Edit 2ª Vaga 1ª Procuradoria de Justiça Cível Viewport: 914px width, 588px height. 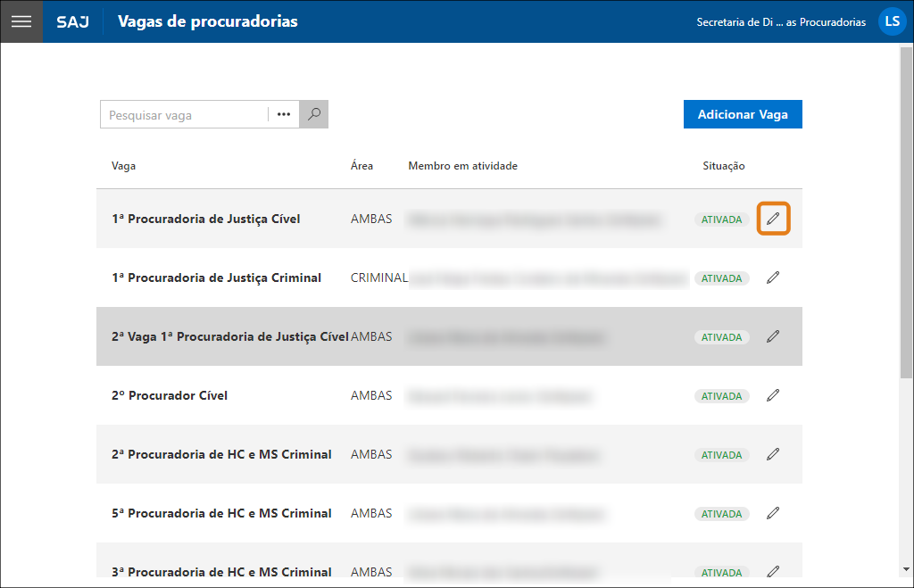pyautogui.click(x=773, y=336)
